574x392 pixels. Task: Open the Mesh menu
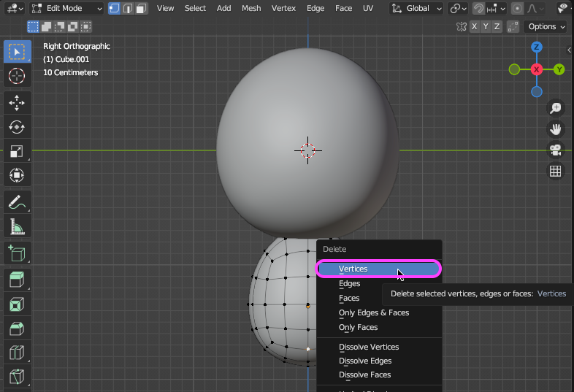point(251,8)
